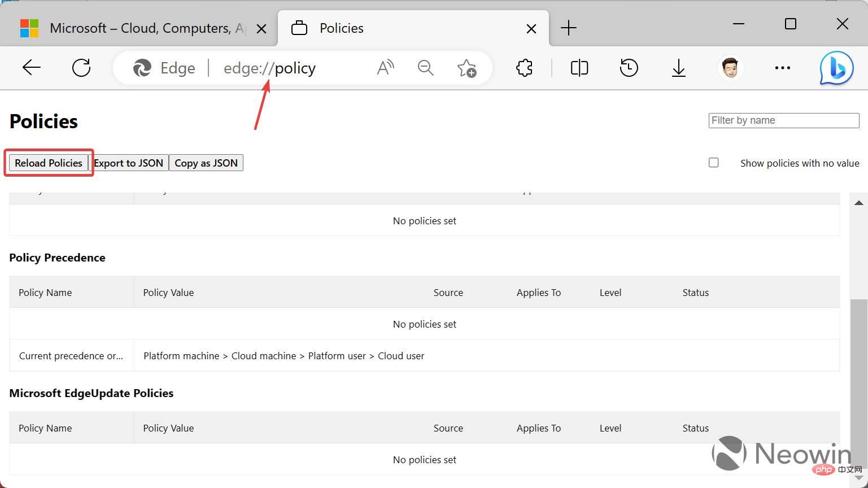The image size is (868, 488).
Task: Close the Policies tab
Action: pos(531,29)
